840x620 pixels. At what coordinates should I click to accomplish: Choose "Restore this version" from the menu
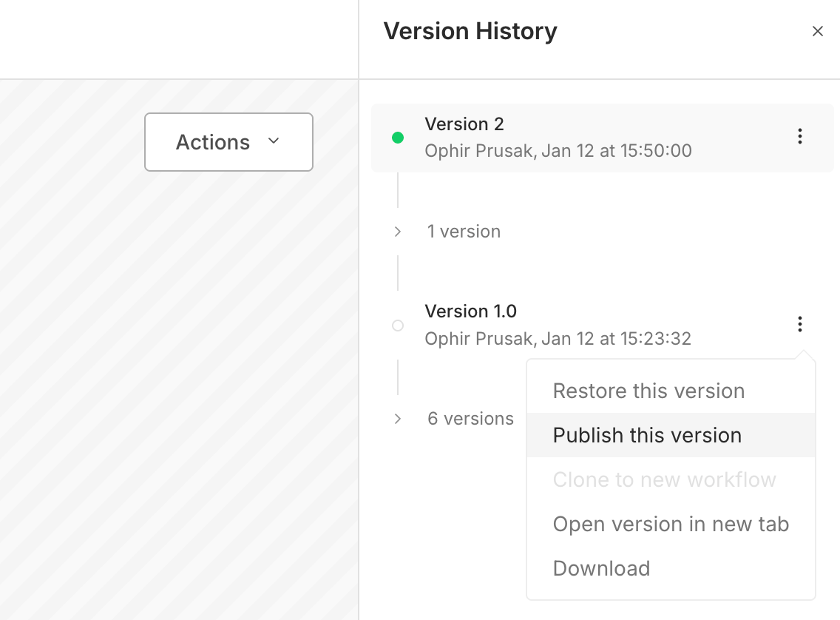648,391
